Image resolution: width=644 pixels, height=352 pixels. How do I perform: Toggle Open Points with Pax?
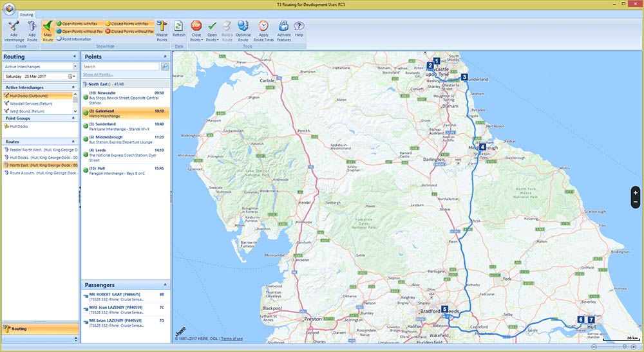[x=79, y=24]
